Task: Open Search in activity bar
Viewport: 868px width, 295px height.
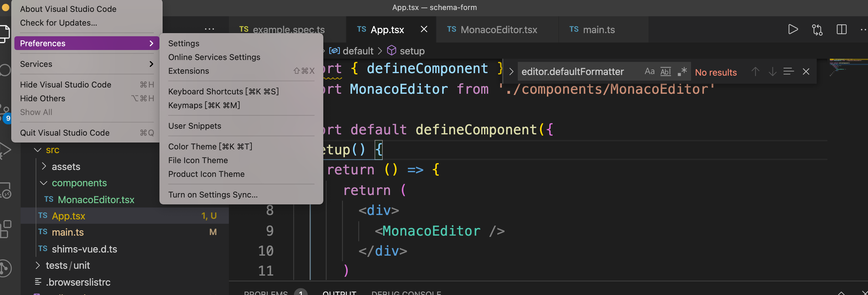Action: point(5,70)
